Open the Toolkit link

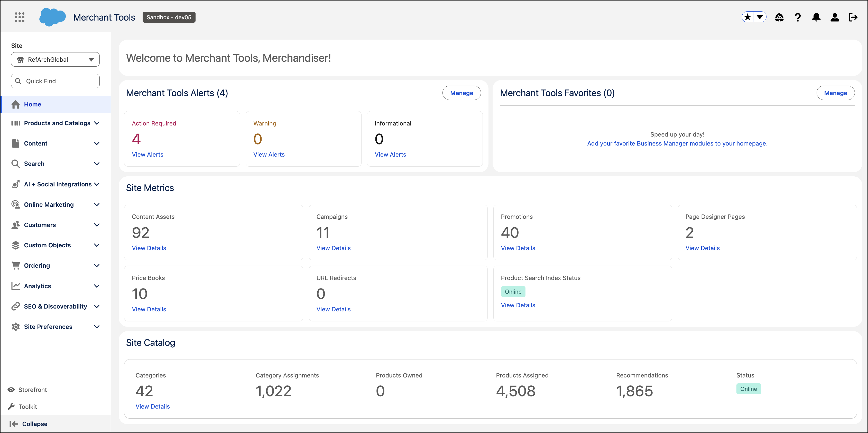tap(22, 407)
